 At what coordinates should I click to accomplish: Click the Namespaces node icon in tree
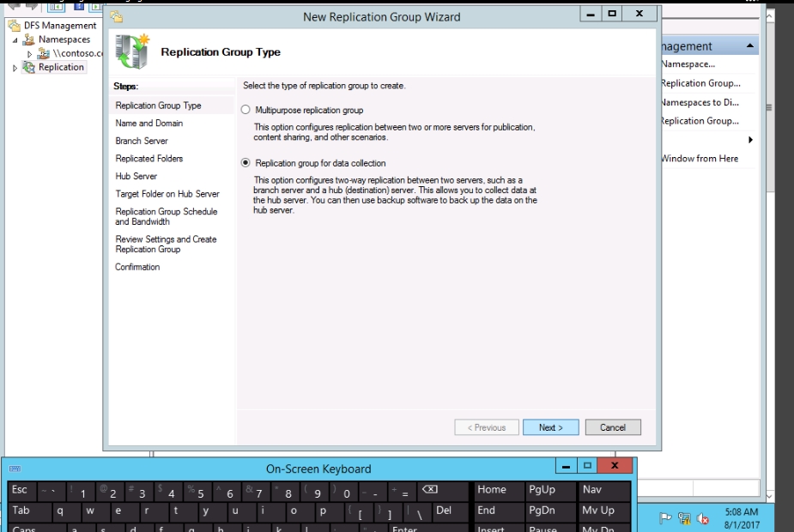(30, 39)
